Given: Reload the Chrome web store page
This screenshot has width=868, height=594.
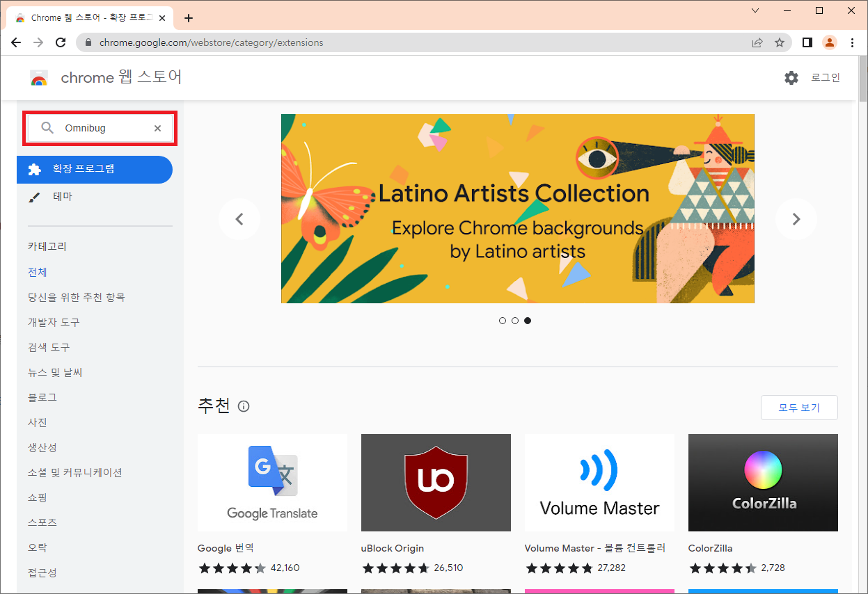Looking at the screenshot, I should 61,42.
